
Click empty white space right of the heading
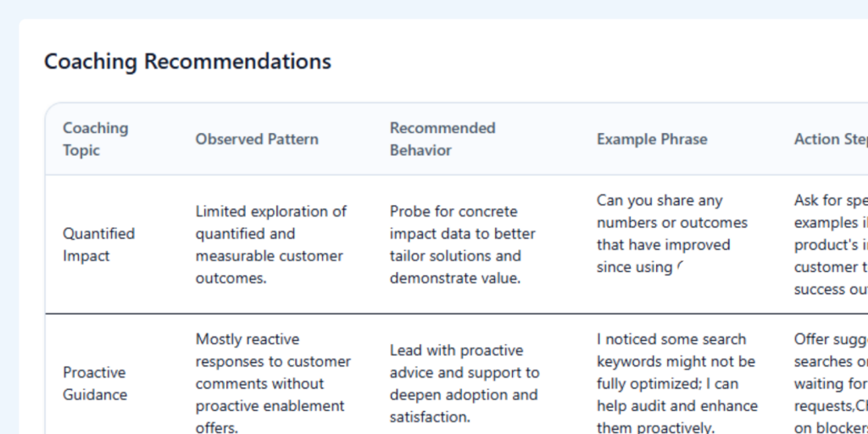pos(598,61)
